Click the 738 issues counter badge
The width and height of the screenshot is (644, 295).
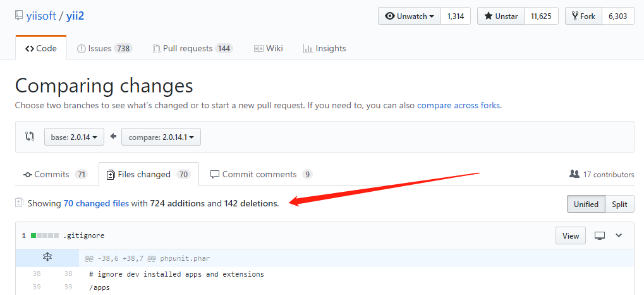pos(123,49)
